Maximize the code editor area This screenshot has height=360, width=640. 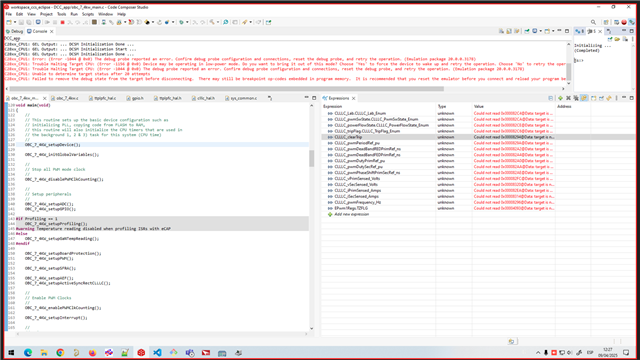click(314, 98)
